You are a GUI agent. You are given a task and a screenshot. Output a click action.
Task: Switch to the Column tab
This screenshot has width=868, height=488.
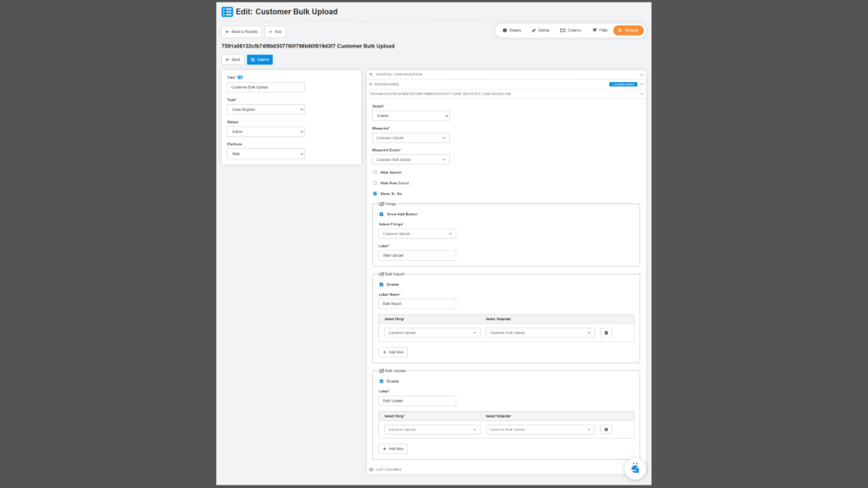click(x=570, y=30)
